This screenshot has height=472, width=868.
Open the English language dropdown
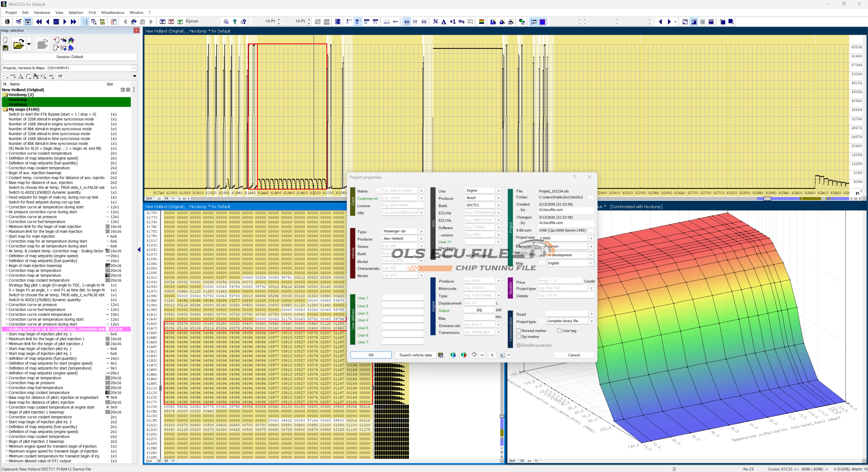coord(590,263)
